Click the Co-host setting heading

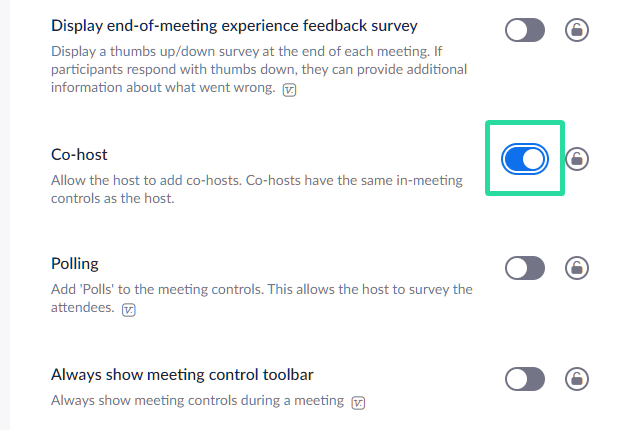(x=79, y=154)
